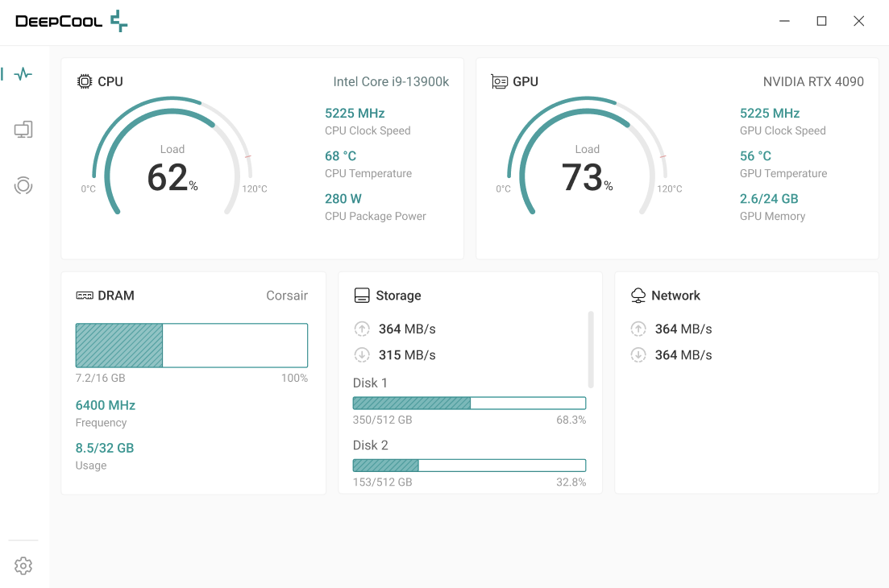Click the 315 MB/s storage read speed
Image resolution: width=889 pixels, height=588 pixels.
(x=407, y=354)
